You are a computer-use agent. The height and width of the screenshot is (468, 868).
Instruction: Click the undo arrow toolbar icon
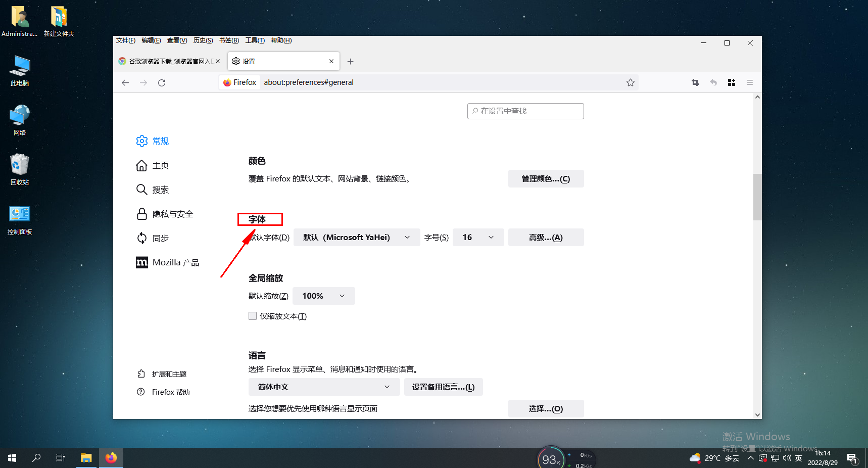pyautogui.click(x=713, y=82)
